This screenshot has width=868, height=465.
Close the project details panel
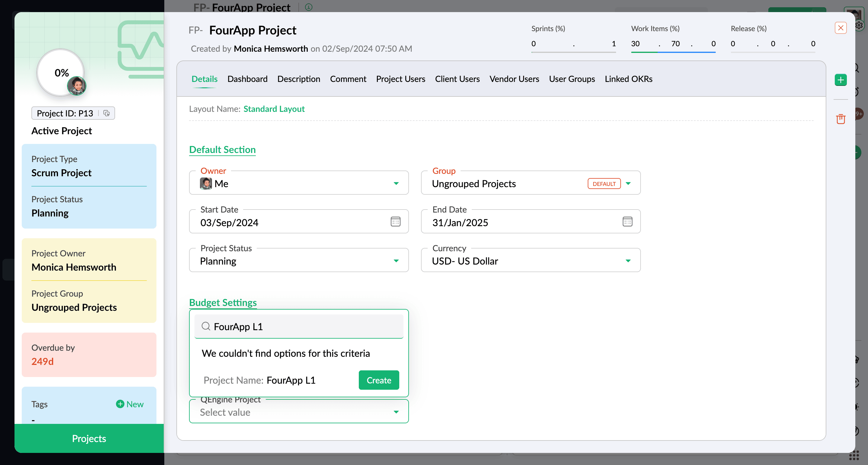pyautogui.click(x=841, y=28)
